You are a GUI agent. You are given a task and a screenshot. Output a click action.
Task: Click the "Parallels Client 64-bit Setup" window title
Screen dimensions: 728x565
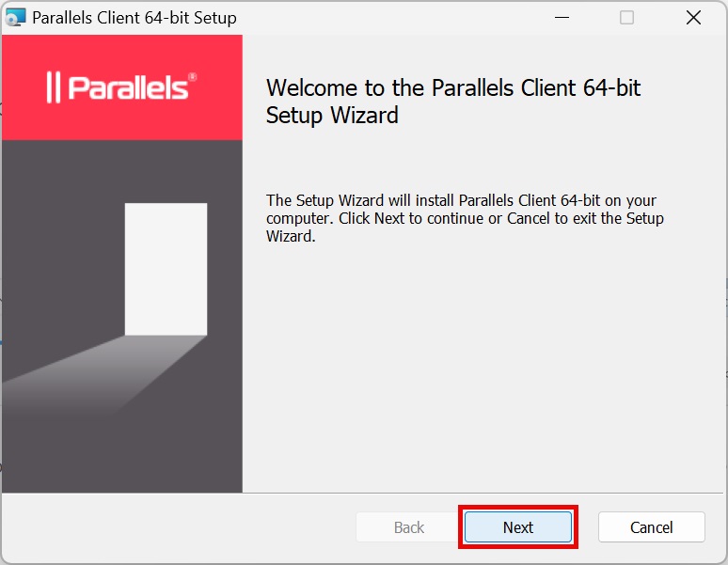click(x=135, y=18)
